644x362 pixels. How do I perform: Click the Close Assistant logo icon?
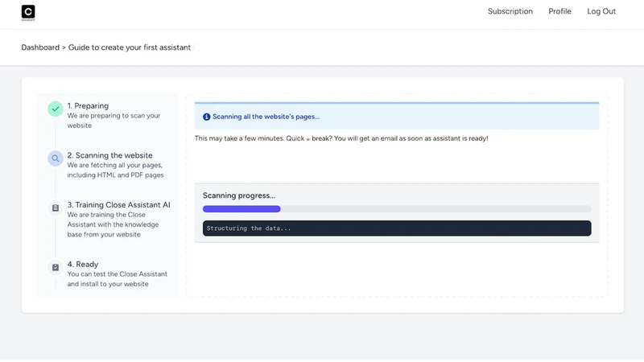pyautogui.click(x=28, y=13)
